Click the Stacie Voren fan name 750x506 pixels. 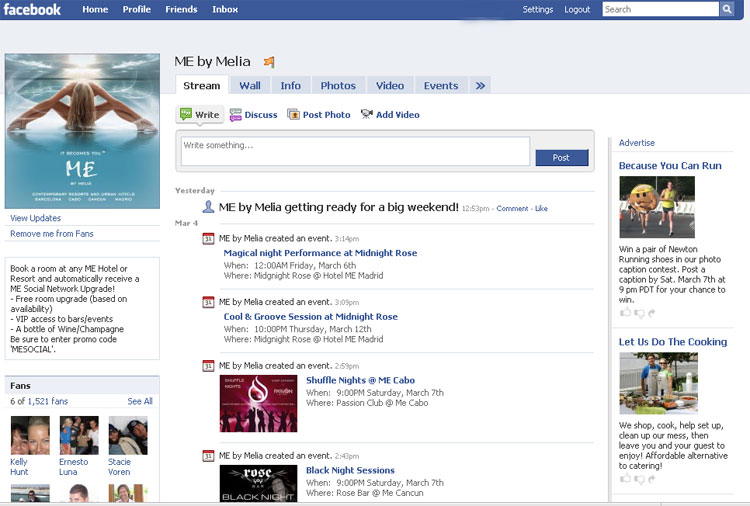[x=119, y=467]
